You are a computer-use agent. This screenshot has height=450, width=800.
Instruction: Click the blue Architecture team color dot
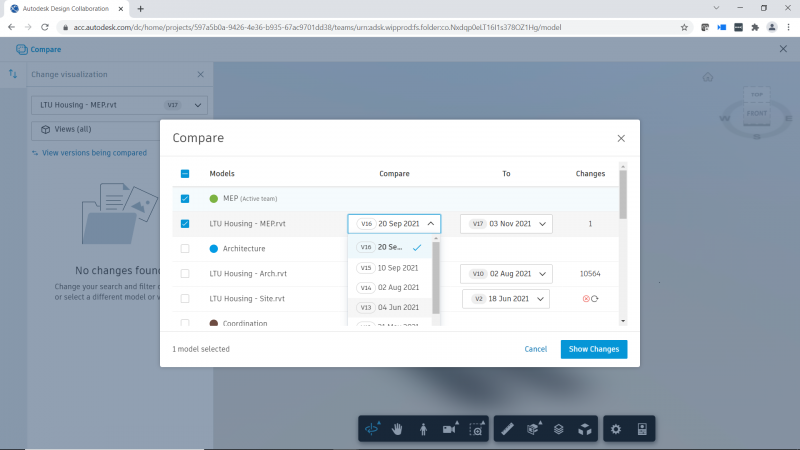[x=214, y=249]
